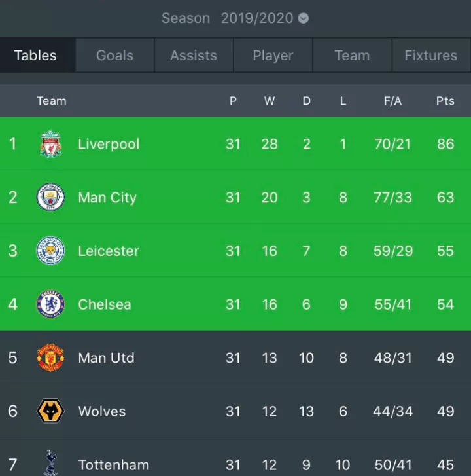Expand the season dropdown arrow
The width and height of the screenshot is (471, 476).
click(304, 18)
